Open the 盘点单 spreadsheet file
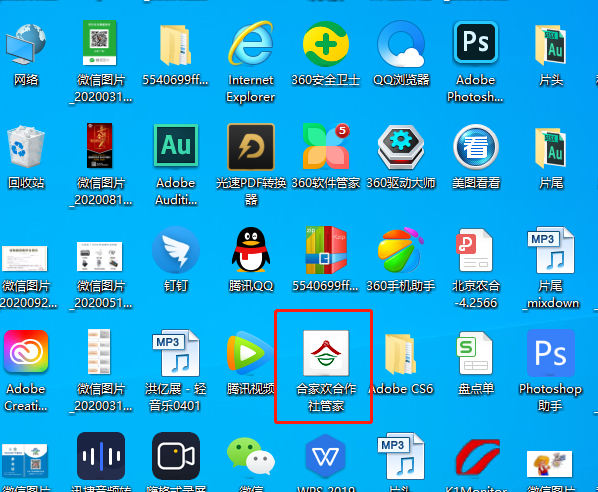Screen dimensions: 598x492 476,353
